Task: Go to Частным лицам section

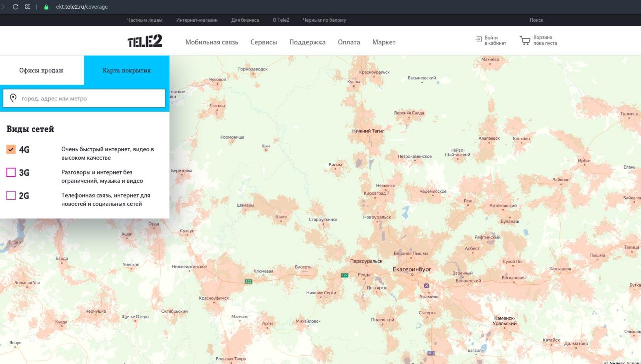Action: 145,20
